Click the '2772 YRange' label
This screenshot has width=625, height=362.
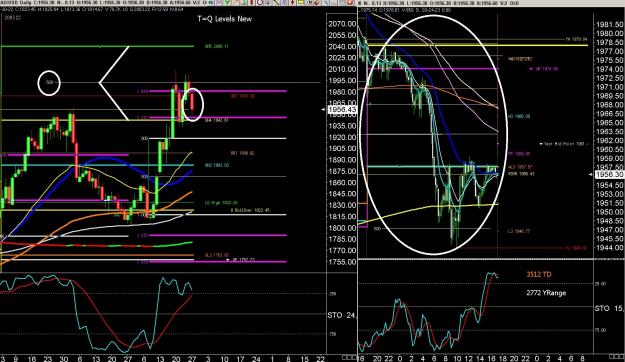546,293
